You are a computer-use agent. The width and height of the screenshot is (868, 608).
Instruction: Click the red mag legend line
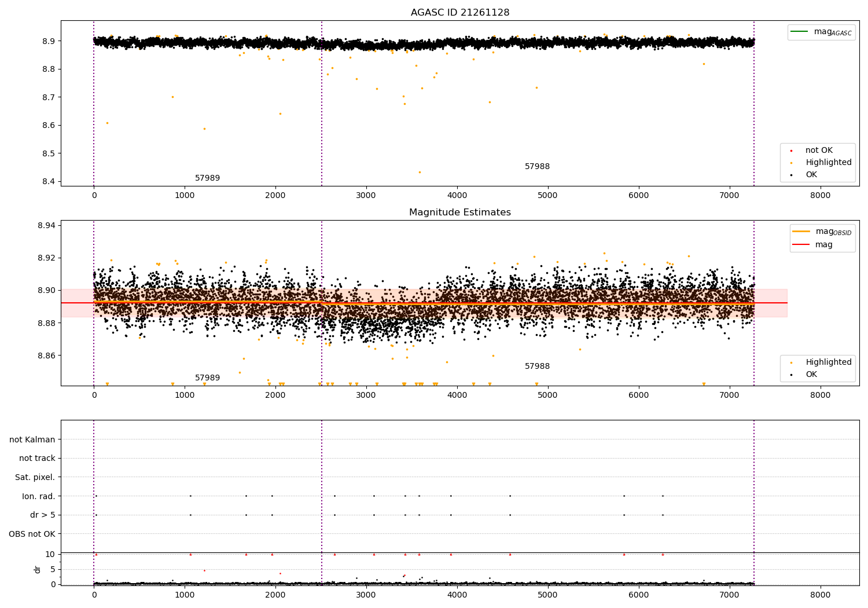point(801,245)
